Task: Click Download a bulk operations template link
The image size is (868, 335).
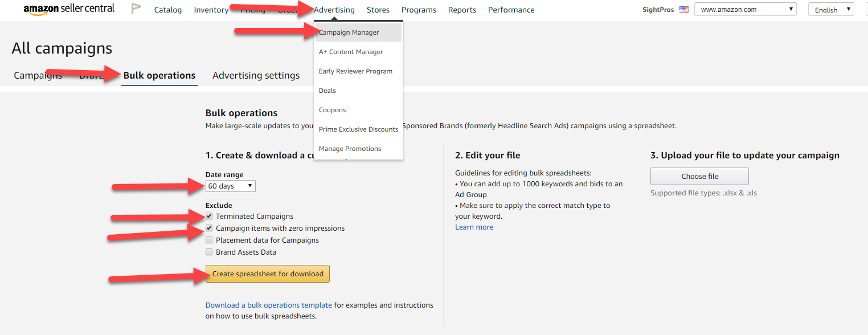Action: (268, 305)
